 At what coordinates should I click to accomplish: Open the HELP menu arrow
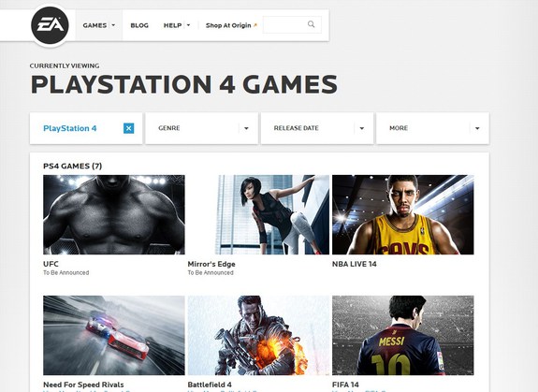188,25
